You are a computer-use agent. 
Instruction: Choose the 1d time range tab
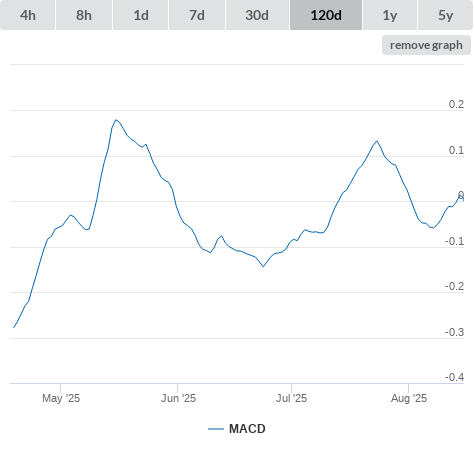(x=141, y=15)
